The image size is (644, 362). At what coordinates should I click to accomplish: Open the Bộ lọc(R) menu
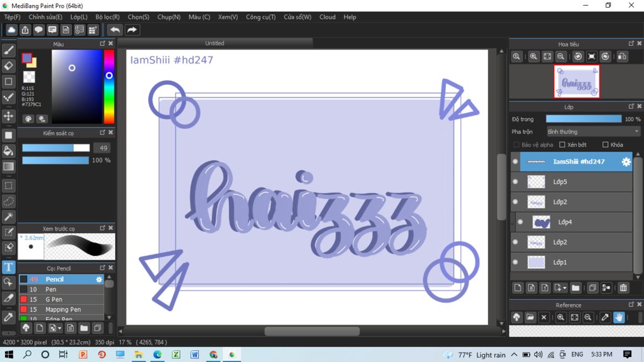point(108,17)
